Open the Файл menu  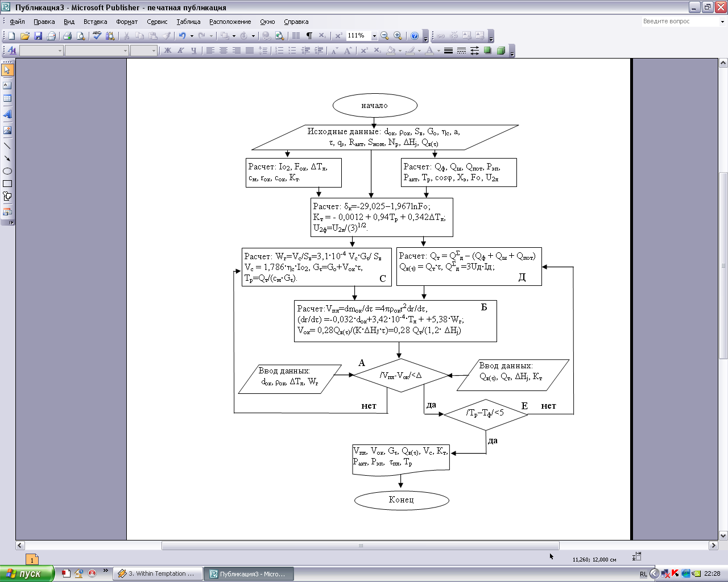(17, 22)
